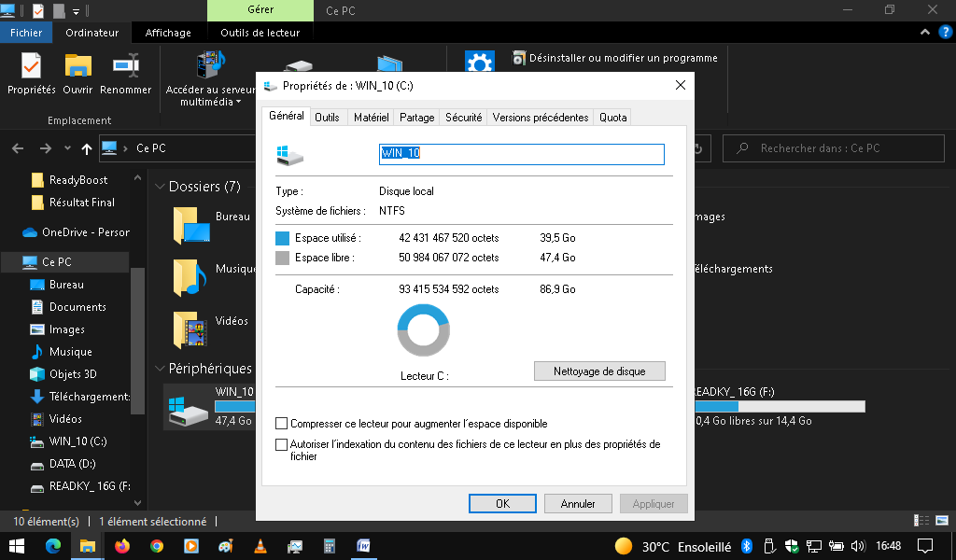Click the Propriétés ribbon icon
The height and width of the screenshot is (560, 956).
31,73
